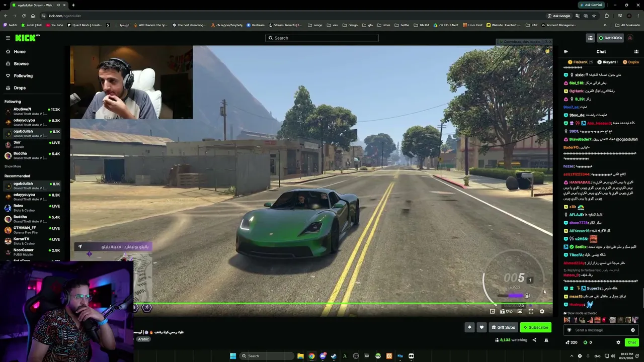Screen dimensions: 644x362
Task: Open Drops in the sidebar
Action: coord(32,88)
